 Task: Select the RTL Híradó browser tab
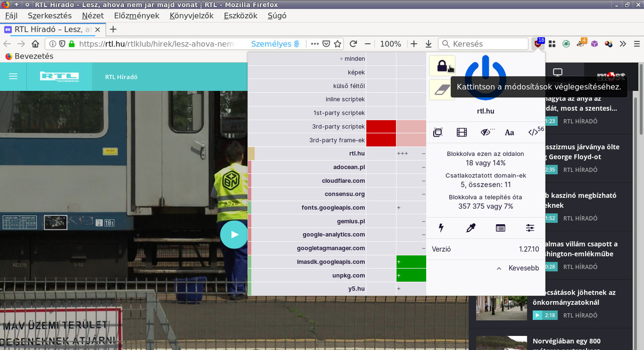click(52, 29)
